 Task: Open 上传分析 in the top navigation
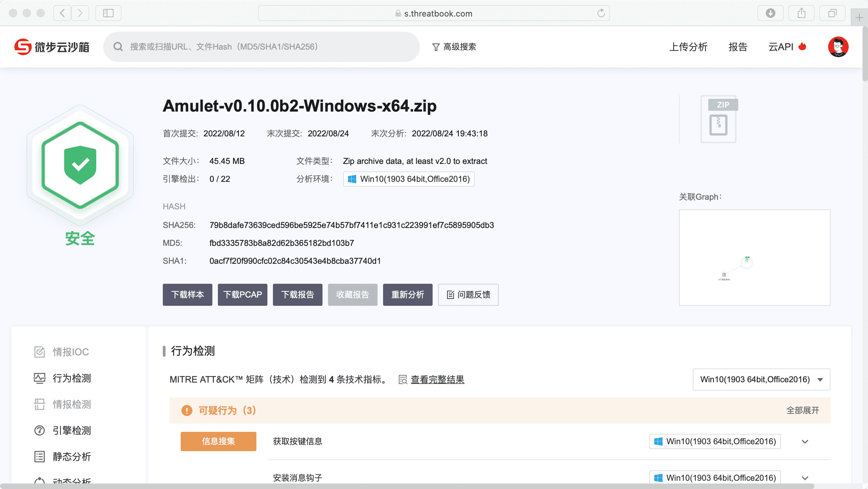click(688, 47)
